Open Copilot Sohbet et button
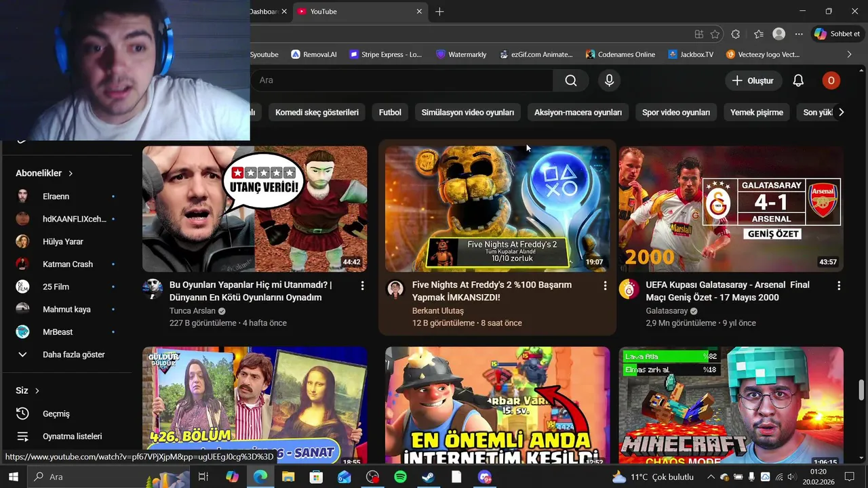868x488 pixels. pos(837,34)
